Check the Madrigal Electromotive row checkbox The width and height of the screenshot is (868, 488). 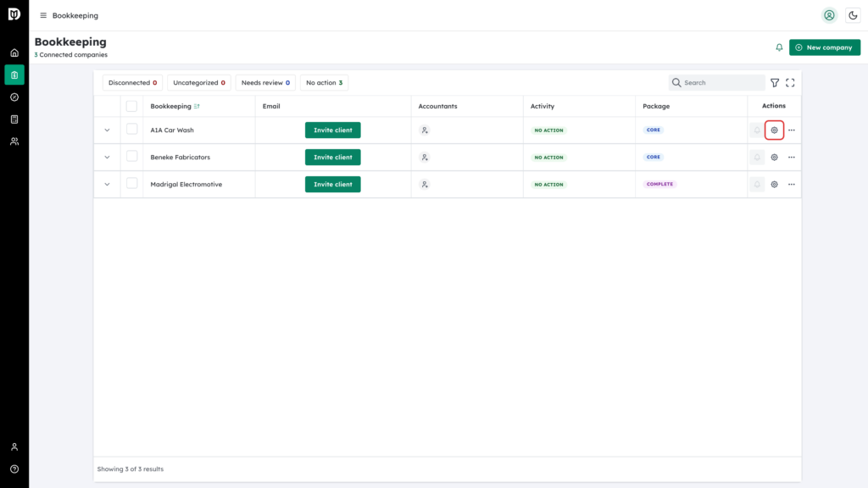tap(131, 183)
